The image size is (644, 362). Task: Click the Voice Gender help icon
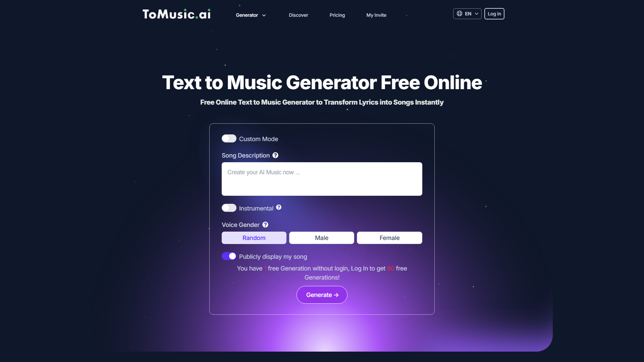(x=265, y=225)
